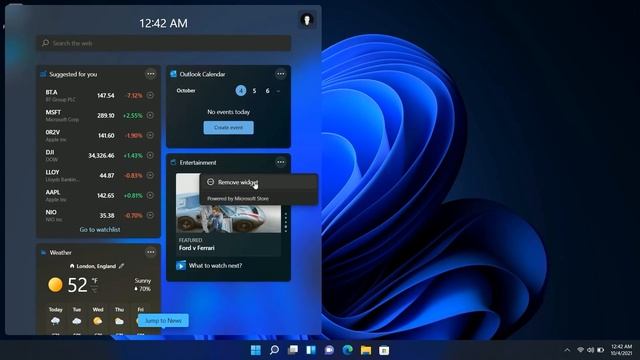Add AAPL stock to watchlist
640x360 pixels.
point(150,195)
